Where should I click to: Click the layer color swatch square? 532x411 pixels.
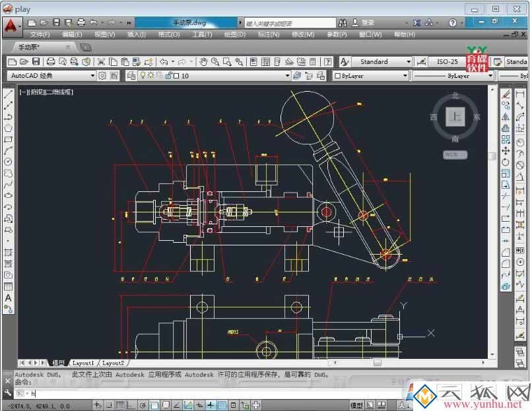tap(176, 75)
